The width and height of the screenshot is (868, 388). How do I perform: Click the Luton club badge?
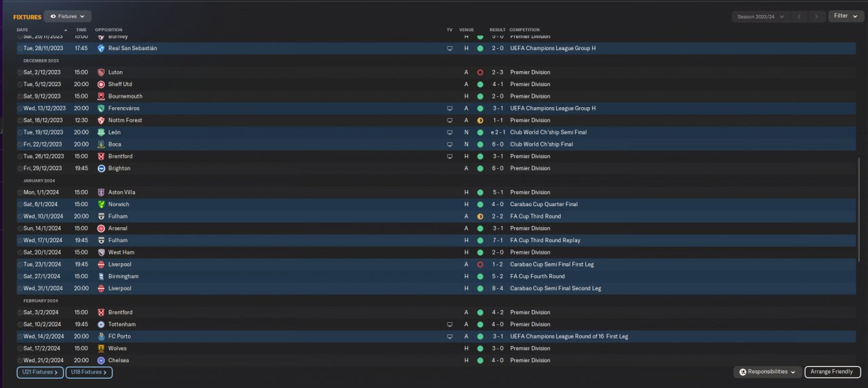tap(101, 73)
